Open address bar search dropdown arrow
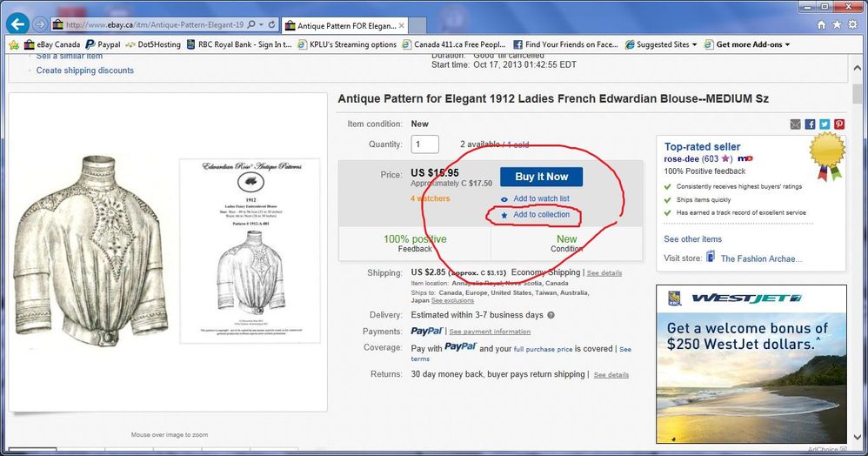 click(x=262, y=24)
